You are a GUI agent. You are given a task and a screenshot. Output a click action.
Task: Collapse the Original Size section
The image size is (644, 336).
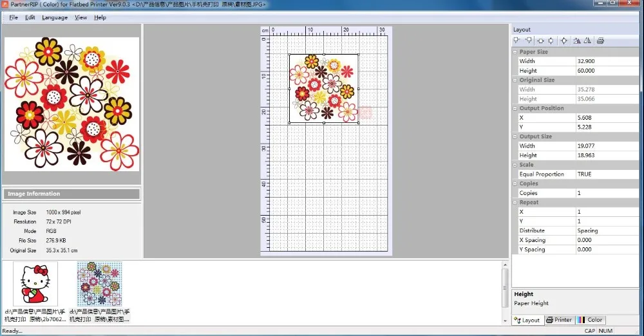click(515, 80)
